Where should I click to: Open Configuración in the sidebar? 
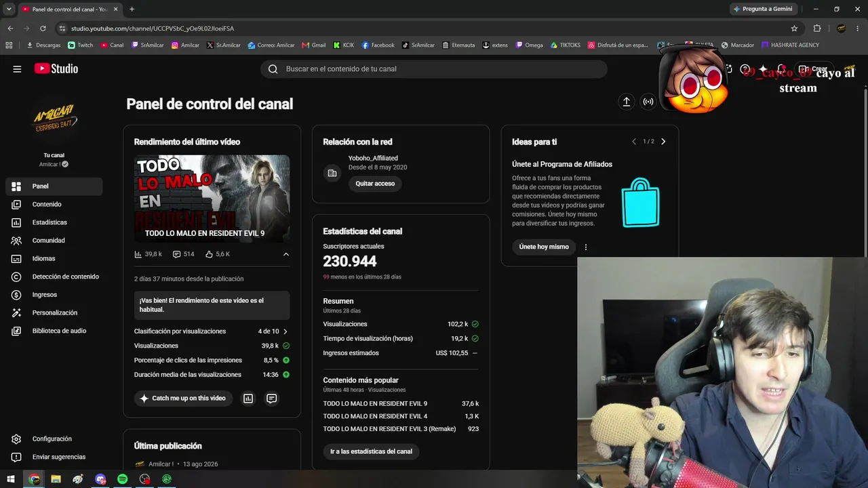pyautogui.click(x=54, y=439)
